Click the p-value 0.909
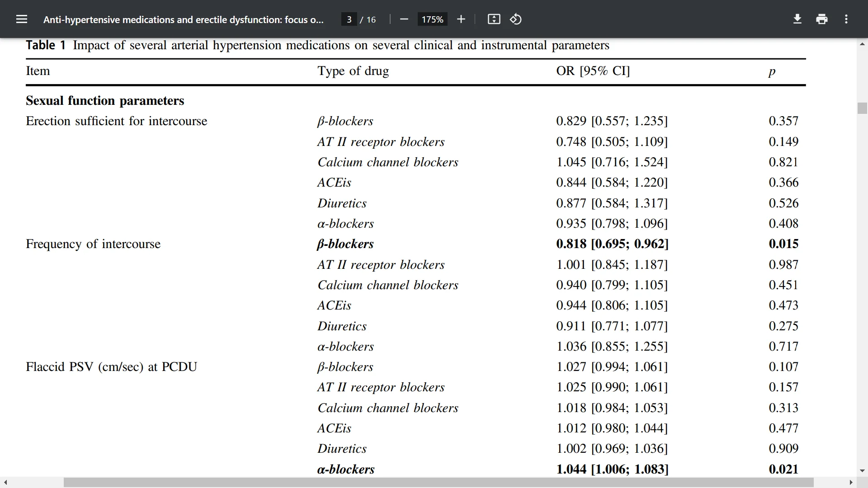Viewport: 868px width, 488px height. click(x=783, y=448)
